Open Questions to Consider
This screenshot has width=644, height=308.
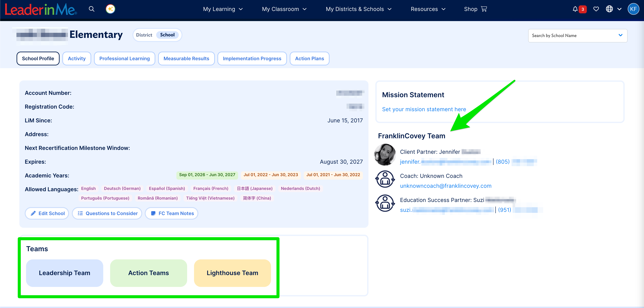[x=107, y=213]
